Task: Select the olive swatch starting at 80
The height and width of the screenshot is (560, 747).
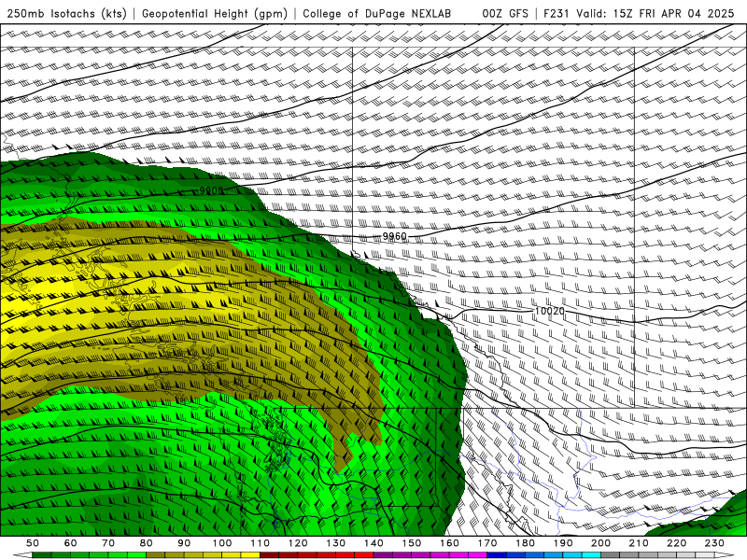Action: coord(155,555)
